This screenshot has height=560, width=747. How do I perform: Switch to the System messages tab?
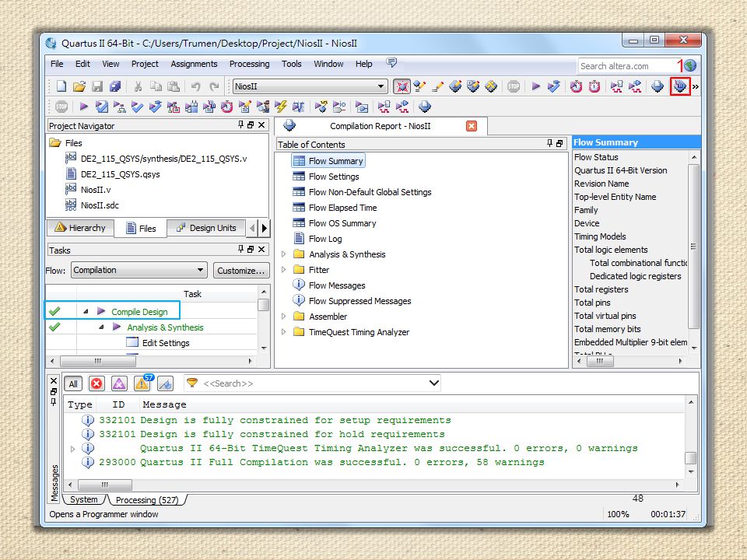pos(84,499)
